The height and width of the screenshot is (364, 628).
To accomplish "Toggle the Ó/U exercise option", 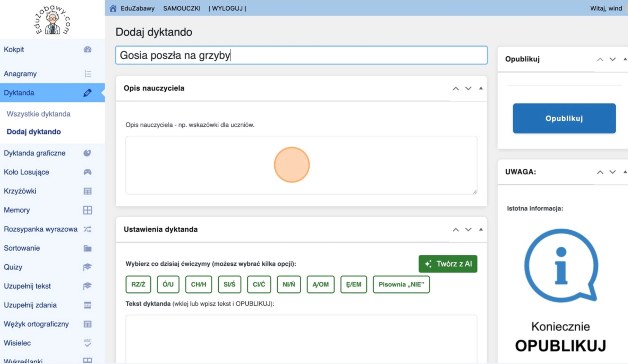I will pos(168,284).
